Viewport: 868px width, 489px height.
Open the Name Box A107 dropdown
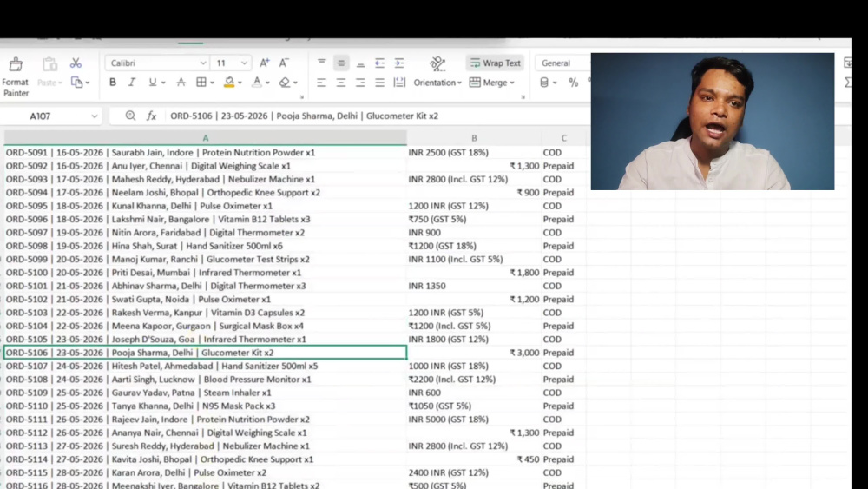94,116
